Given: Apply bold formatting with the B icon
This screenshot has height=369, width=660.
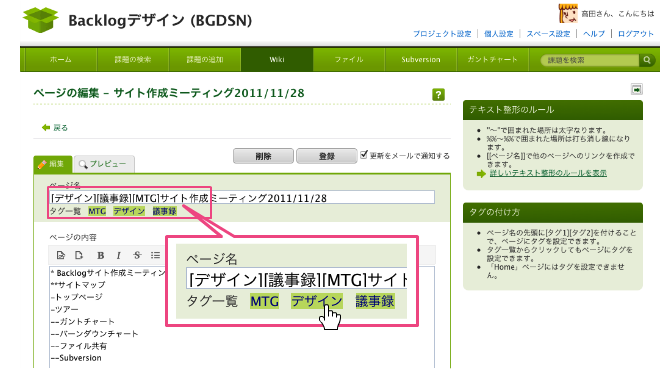Looking at the screenshot, I should click(x=100, y=255).
